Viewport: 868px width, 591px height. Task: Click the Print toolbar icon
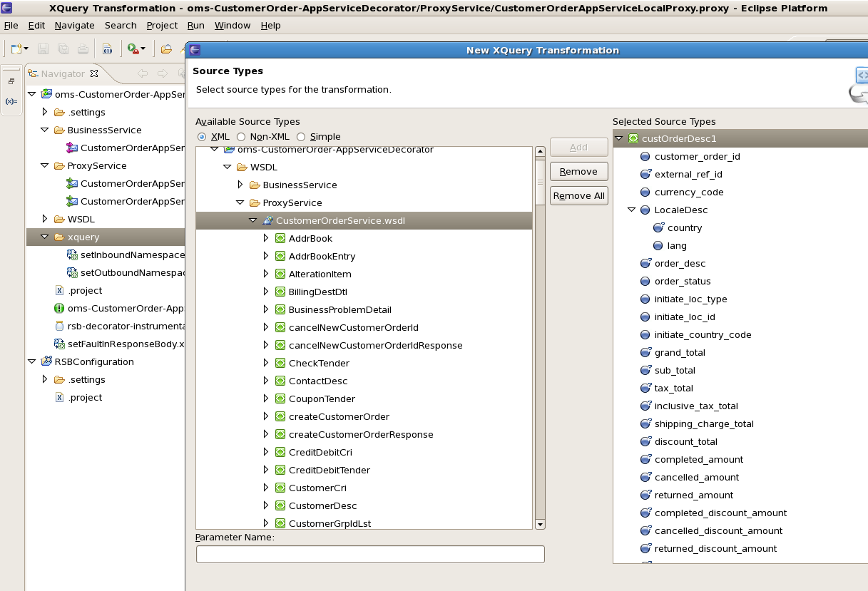(83, 49)
